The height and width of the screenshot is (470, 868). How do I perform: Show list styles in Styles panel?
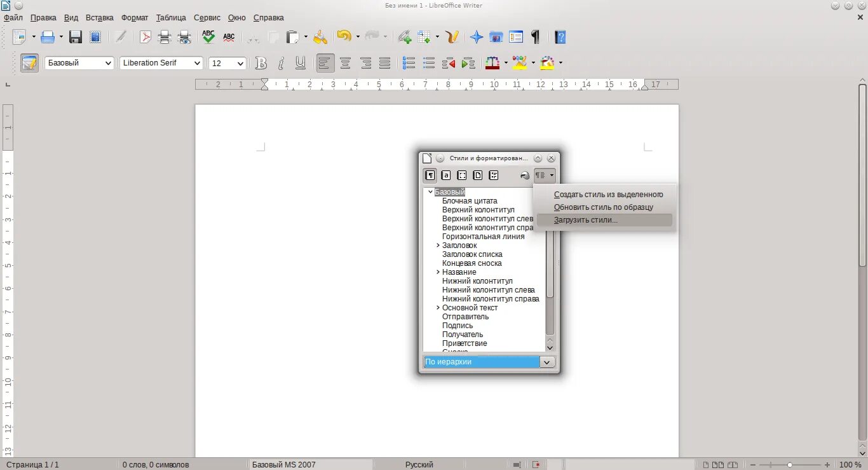tap(494, 176)
